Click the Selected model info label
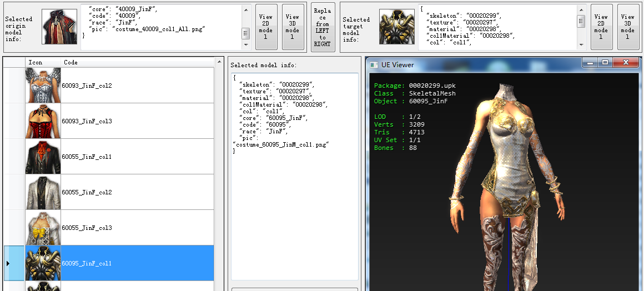 (263, 65)
